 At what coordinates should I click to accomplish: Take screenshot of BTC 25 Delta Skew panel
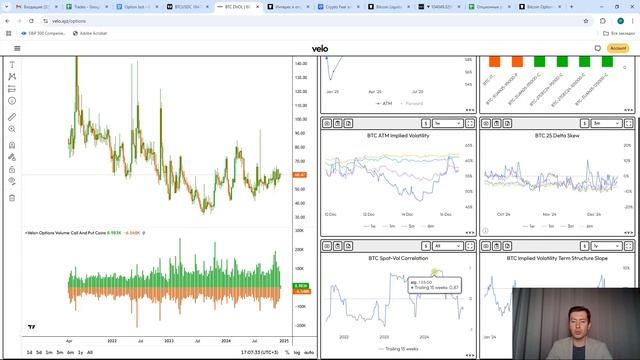tap(486, 123)
